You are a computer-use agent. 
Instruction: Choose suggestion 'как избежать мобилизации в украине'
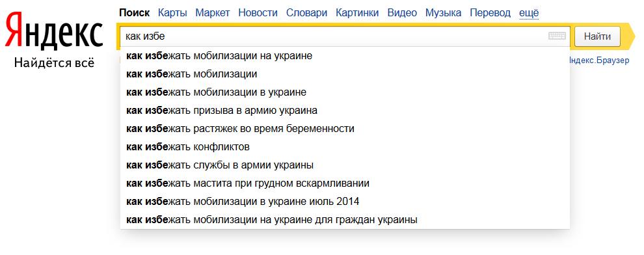click(x=345, y=92)
